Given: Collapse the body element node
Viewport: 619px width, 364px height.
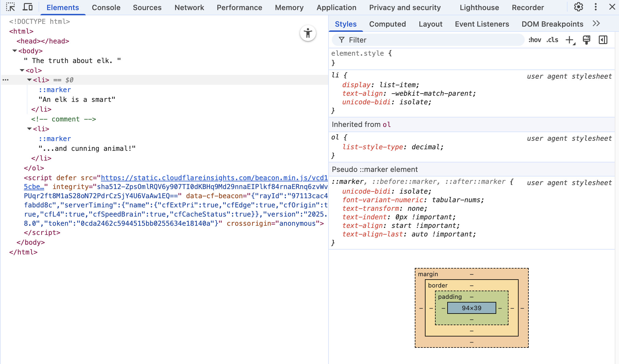Looking at the screenshot, I should (x=15, y=51).
